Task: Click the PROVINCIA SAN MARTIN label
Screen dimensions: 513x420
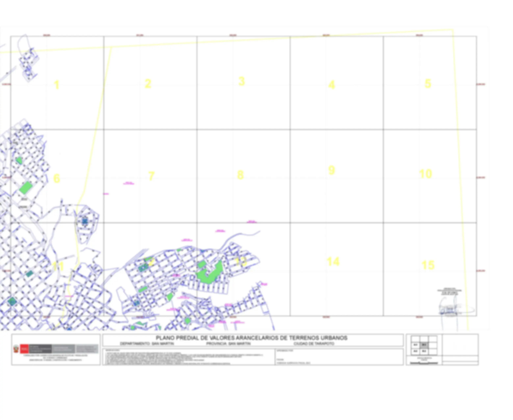Action: click(x=229, y=344)
